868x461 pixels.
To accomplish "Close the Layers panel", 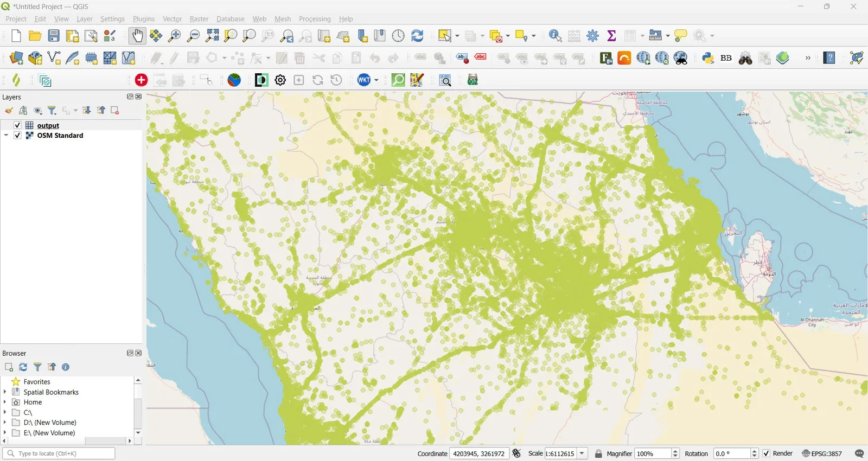I will 139,97.
